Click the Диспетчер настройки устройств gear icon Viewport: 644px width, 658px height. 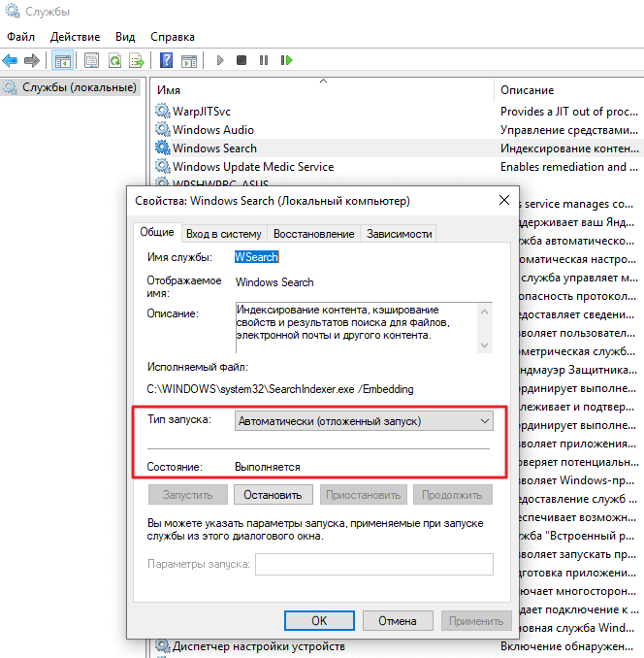[x=163, y=646]
